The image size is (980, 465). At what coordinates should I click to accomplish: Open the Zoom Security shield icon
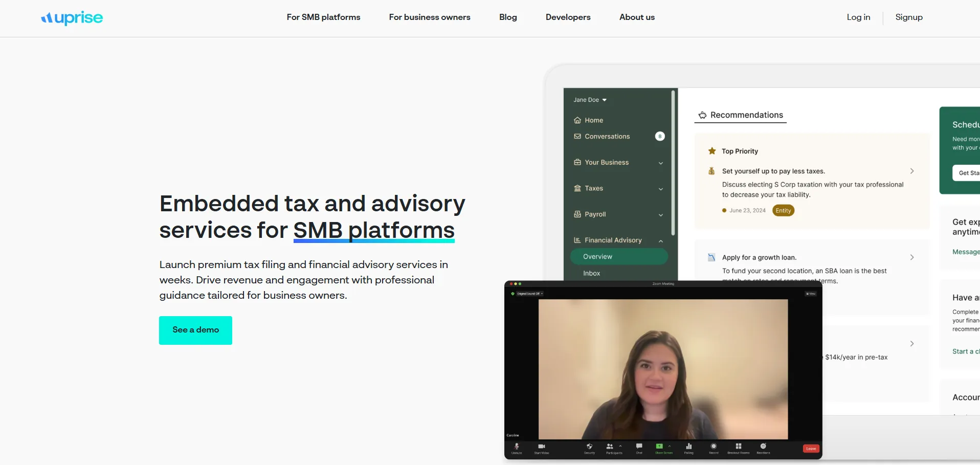click(x=589, y=447)
